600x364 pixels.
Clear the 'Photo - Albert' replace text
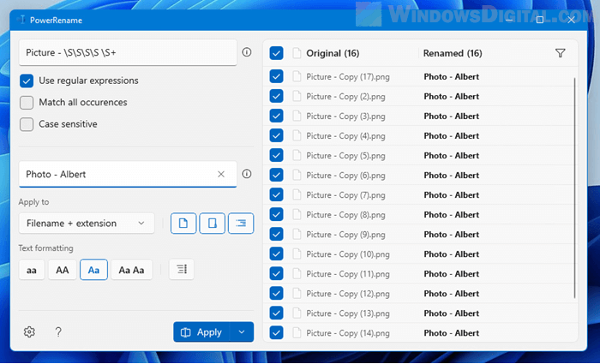pyautogui.click(x=221, y=174)
